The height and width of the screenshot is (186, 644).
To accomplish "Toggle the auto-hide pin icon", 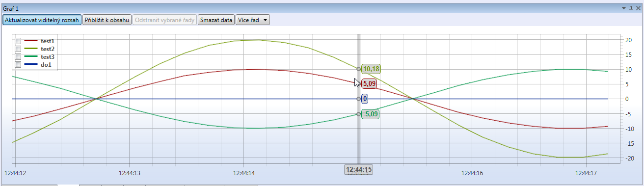I will (631, 8).
